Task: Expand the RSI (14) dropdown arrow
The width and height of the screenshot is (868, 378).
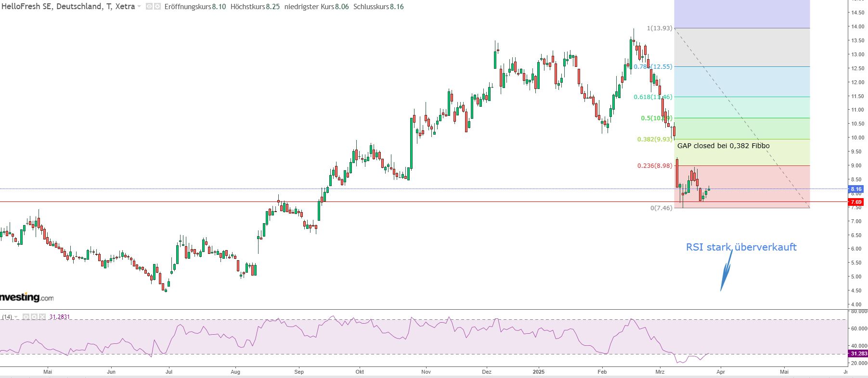Action: click(x=16, y=317)
